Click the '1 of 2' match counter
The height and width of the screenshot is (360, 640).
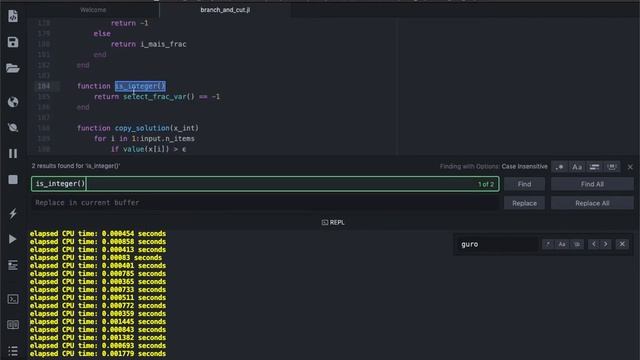486,184
